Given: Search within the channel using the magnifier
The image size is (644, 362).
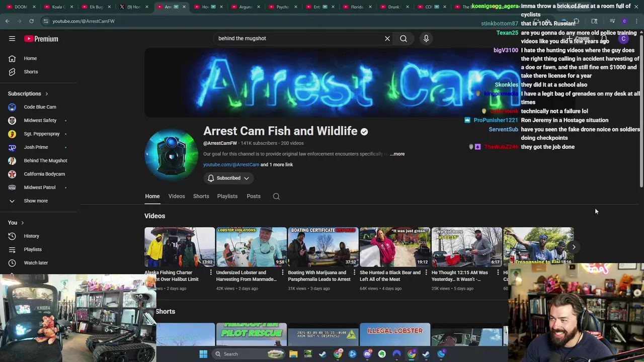Looking at the screenshot, I should point(276,197).
